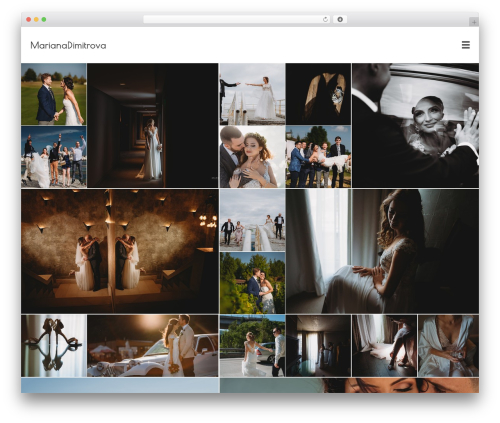View bridal high-heel shoes reflection photo
Screen dimensions: 500x423
pos(54,346)
